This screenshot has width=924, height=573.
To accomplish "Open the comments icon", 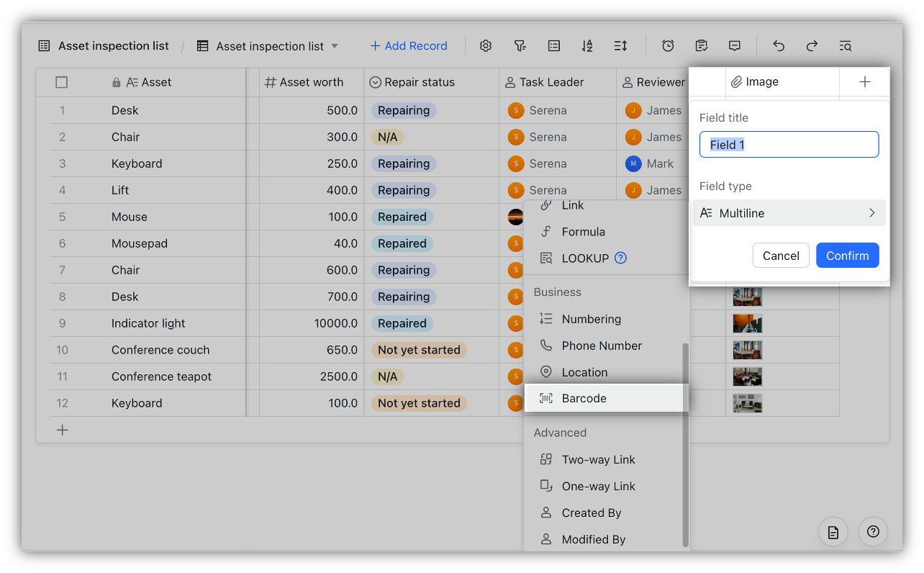I will [x=734, y=45].
